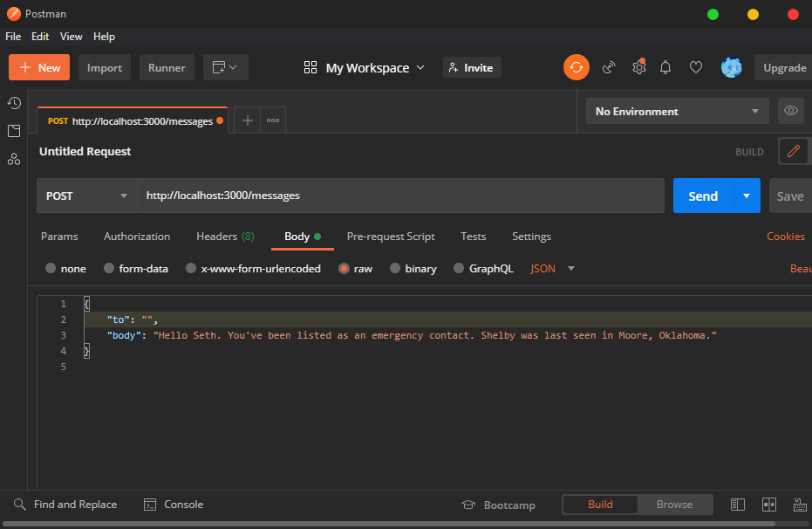Open Edit menu
This screenshot has width=812, height=529.
click(x=40, y=37)
